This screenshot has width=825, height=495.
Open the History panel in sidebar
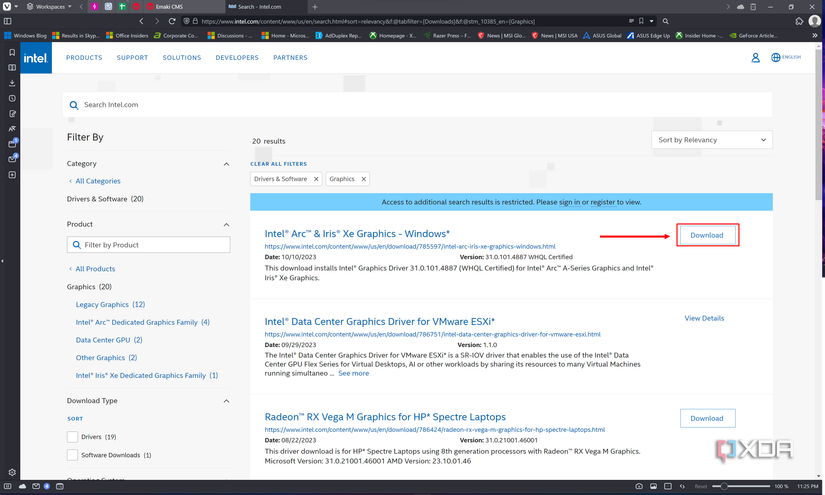pos(12,98)
